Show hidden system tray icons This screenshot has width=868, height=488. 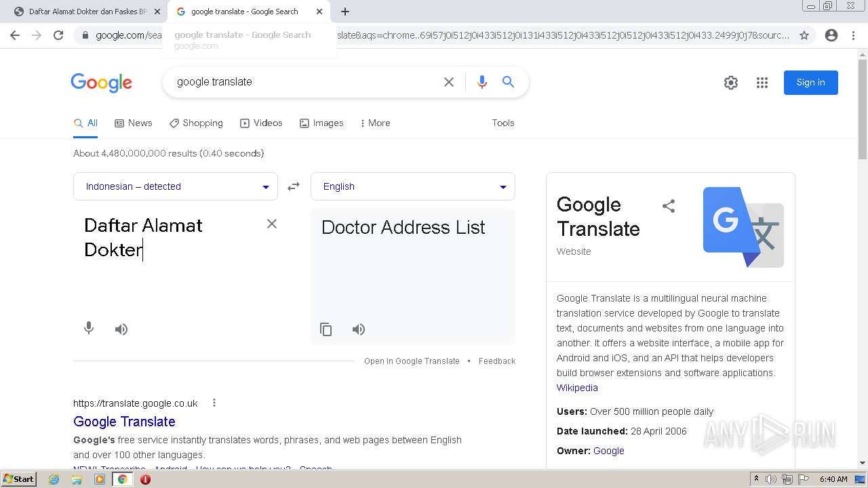pyautogui.click(x=757, y=479)
